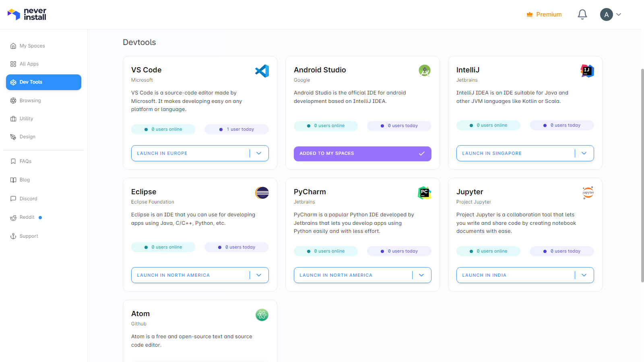Viewport: 644px width, 362px height.
Task: Click the Android Studio card title
Action: coord(320,70)
